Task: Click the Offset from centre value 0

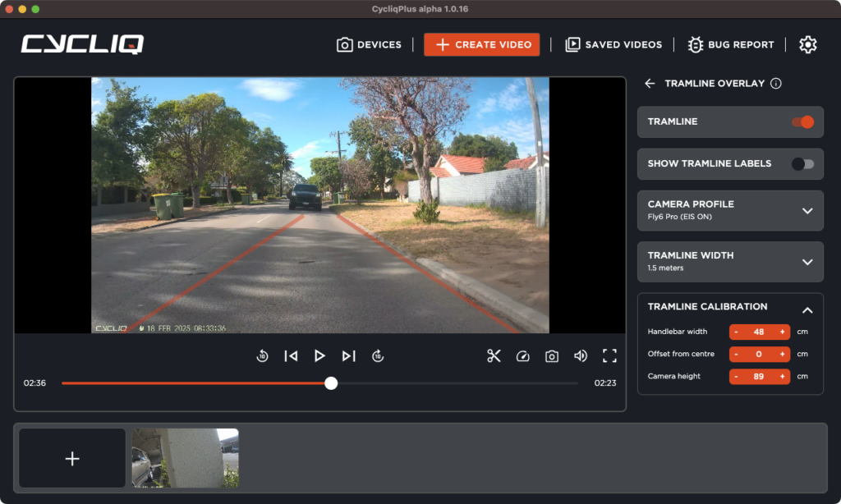Action: [758, 354]
